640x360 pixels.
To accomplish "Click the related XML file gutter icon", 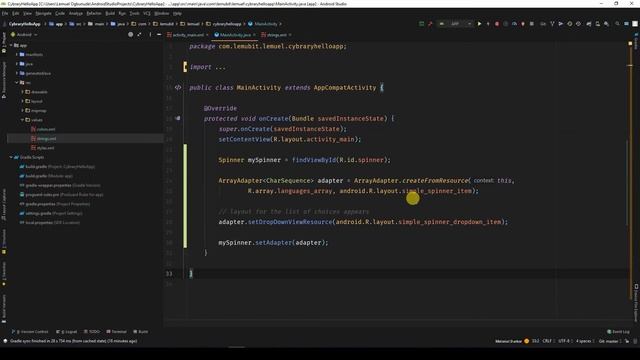I will (178, 87).
